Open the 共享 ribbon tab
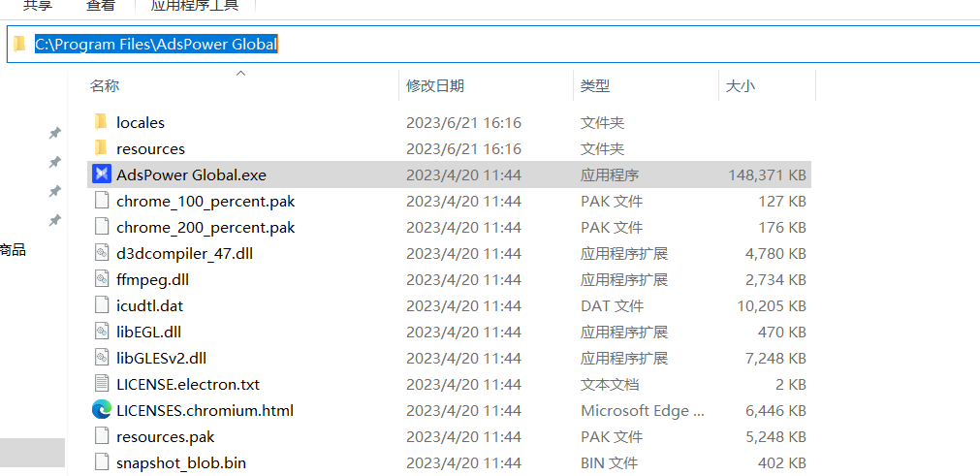980x476 pixels. click(38, 6)
